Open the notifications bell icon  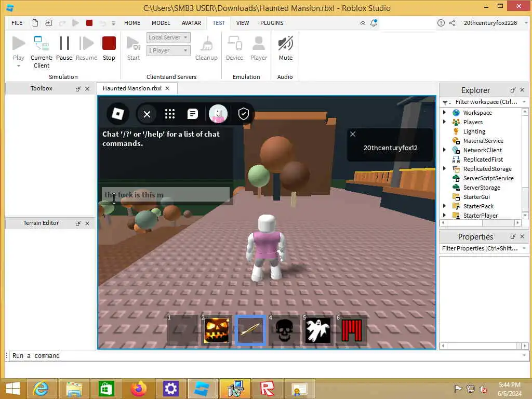point(374,23)
